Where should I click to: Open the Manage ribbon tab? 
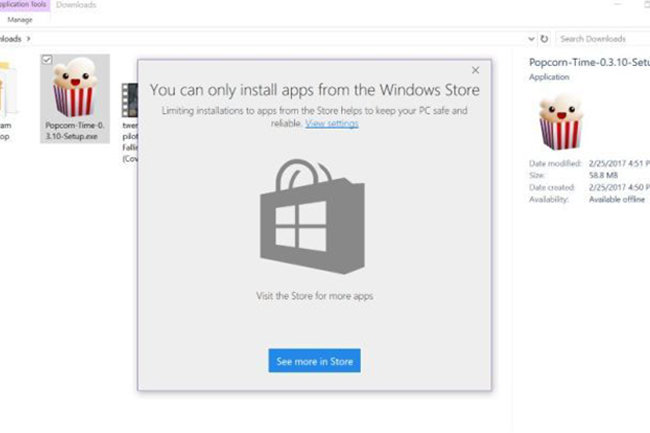coord(20,19)
